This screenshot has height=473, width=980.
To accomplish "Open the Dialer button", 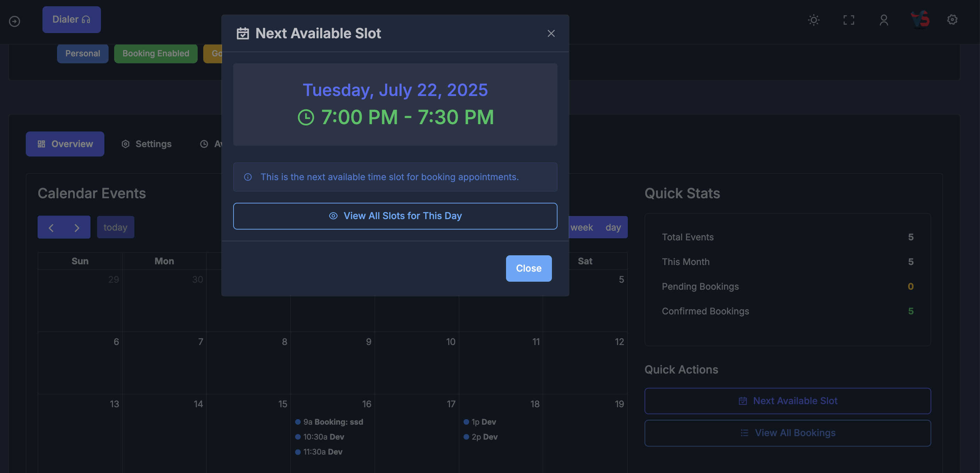I will [71, 19].
